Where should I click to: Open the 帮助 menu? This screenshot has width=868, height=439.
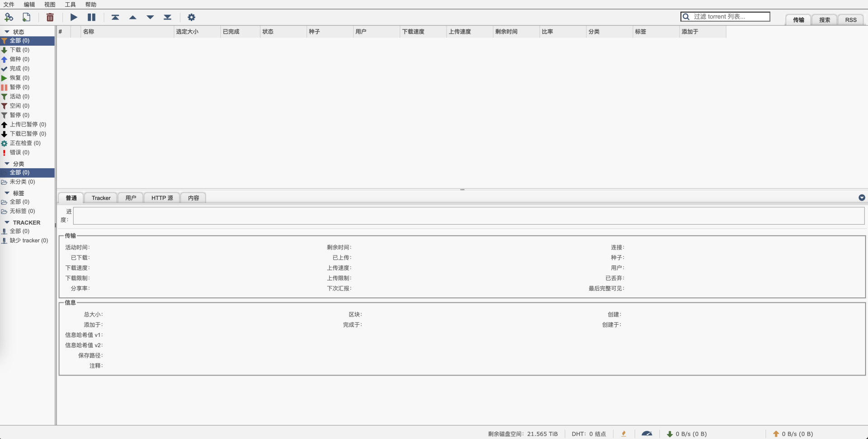point(91,5)
